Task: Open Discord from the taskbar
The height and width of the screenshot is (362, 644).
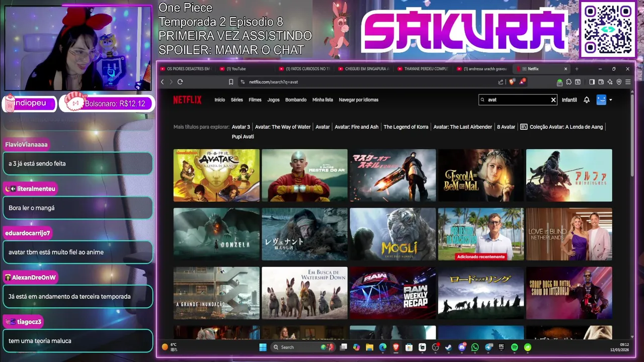Action: (x=462, y=347)
